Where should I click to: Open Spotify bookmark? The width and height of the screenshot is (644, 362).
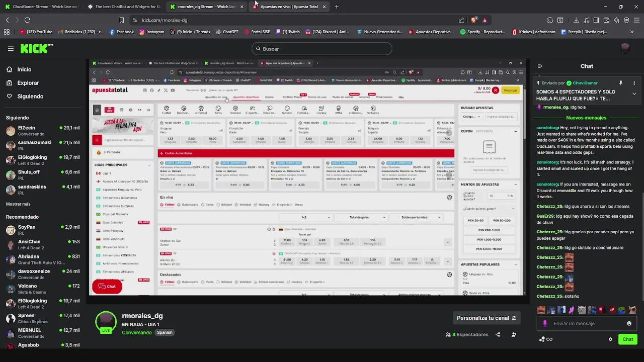482,32
